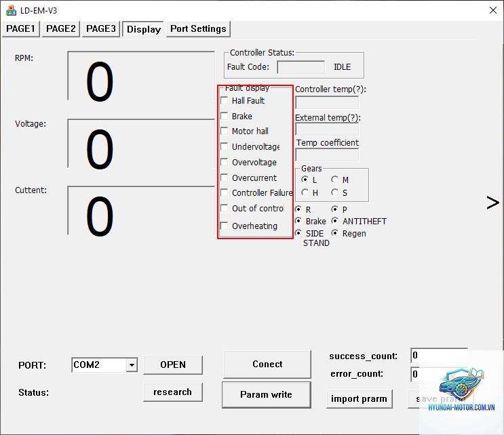Image resolution: width=504 pixels, height=435 pixels.
Task: Check the Overvoltage checkbox
Action: 225,162
